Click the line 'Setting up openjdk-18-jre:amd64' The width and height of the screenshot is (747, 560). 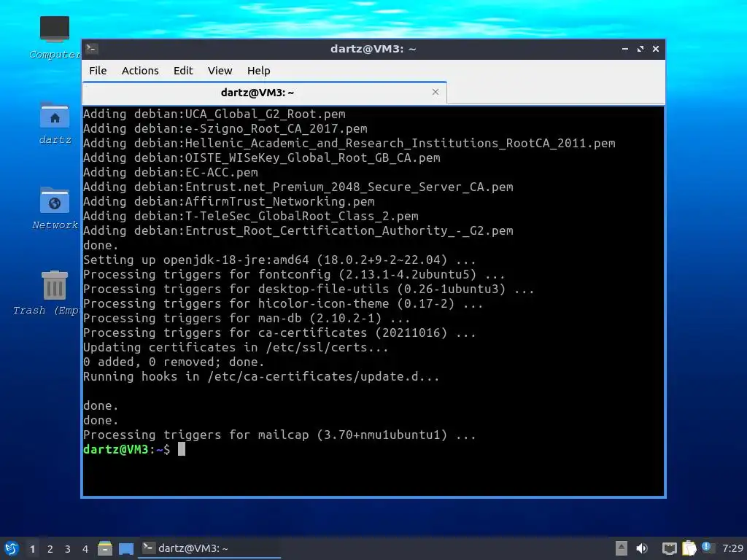pos(279,260)
